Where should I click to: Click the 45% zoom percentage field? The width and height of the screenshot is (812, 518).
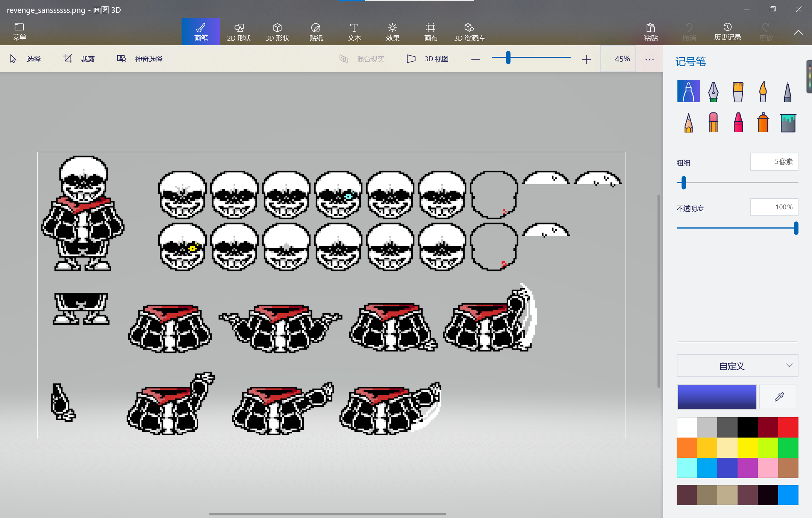point(618,59)
